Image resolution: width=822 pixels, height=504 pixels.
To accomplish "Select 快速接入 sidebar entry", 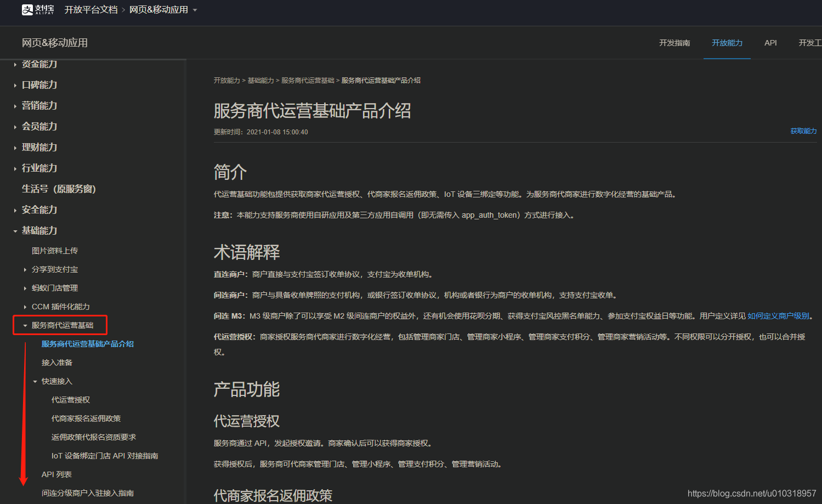I will (x=57, y=381).
